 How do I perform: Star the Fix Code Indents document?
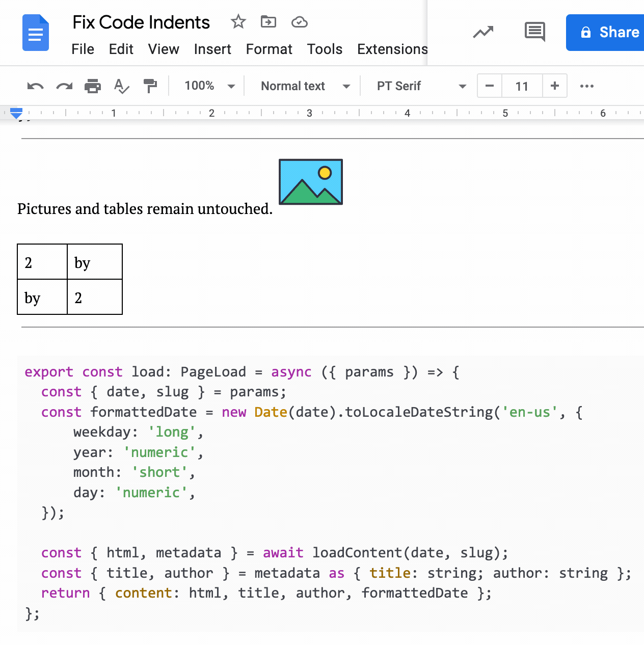pos(238,22)
